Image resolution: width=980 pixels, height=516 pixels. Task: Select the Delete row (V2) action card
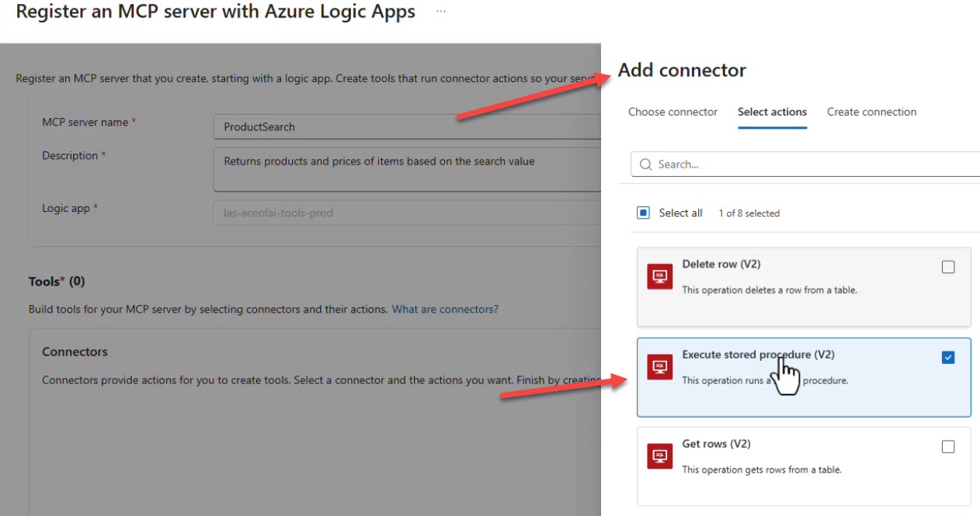(x=803, y=303)
